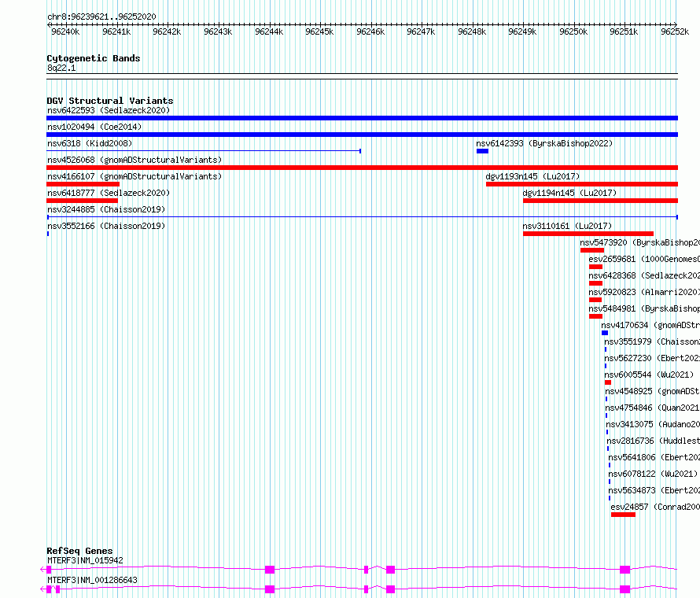Image resolution: width=700 pixels, height=598 pixels.
Task: Click the chr8:96239621..96252020 region label
Action: tap(101, 17)
